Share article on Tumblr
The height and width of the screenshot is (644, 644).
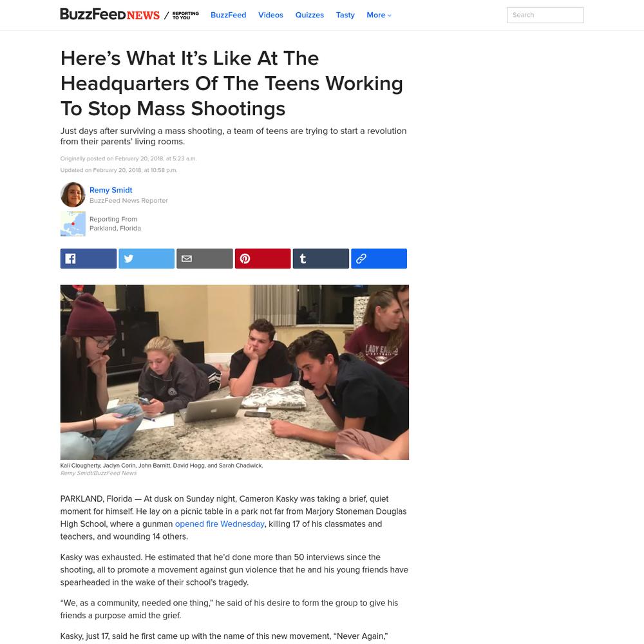[x=321, y=258]
